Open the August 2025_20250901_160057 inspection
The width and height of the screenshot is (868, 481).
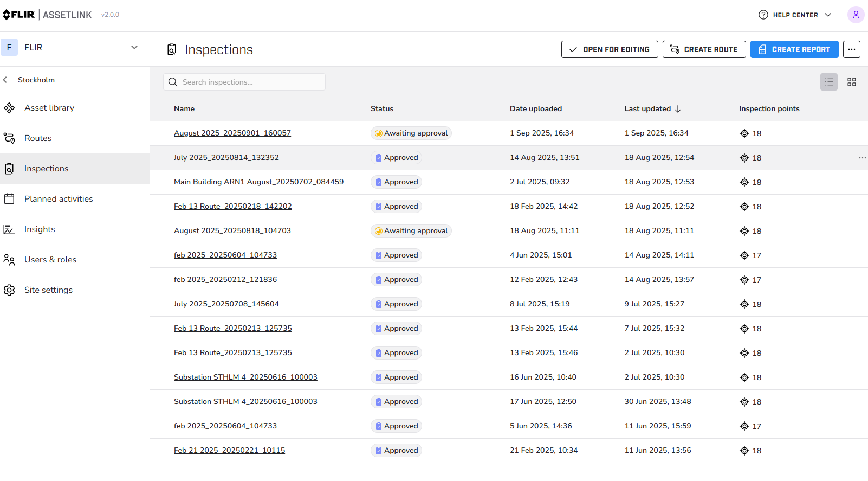[232, 133]
